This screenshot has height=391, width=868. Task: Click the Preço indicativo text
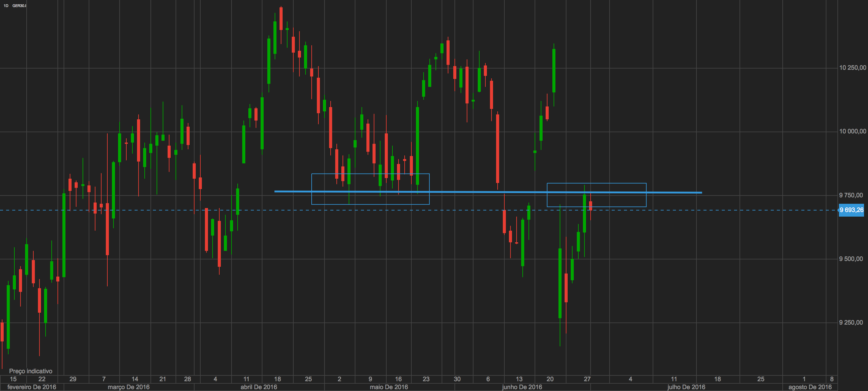click(x=31, y=371)
